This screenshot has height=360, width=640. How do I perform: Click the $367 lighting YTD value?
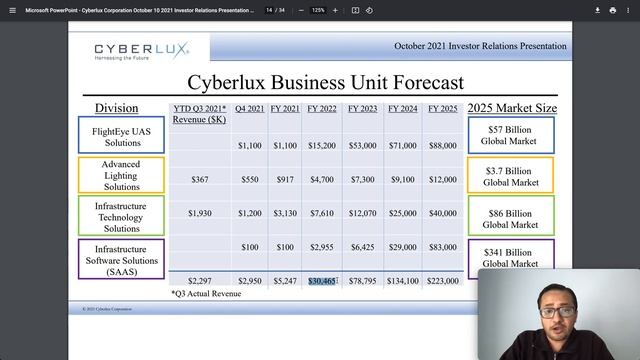point(200,179)
